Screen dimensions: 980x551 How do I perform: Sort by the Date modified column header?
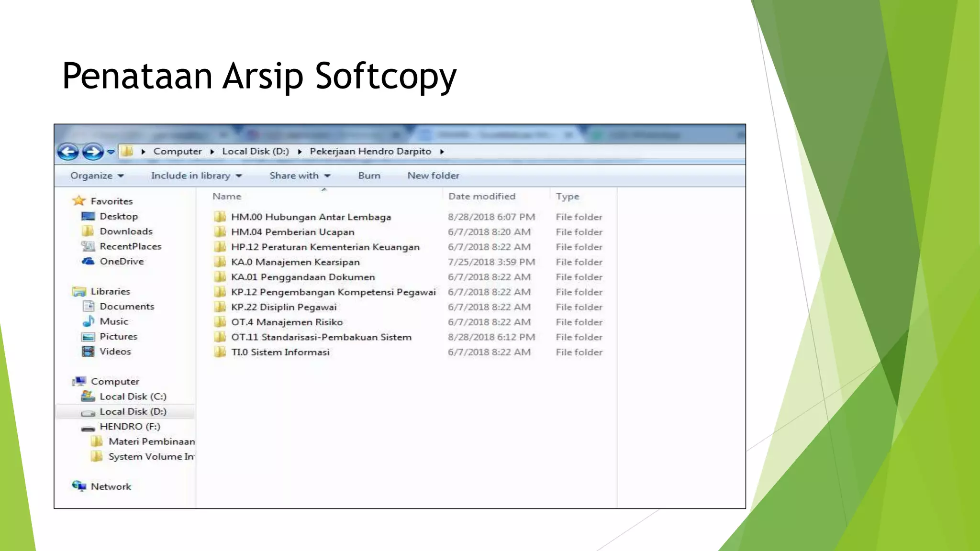[x=481, y=197]
